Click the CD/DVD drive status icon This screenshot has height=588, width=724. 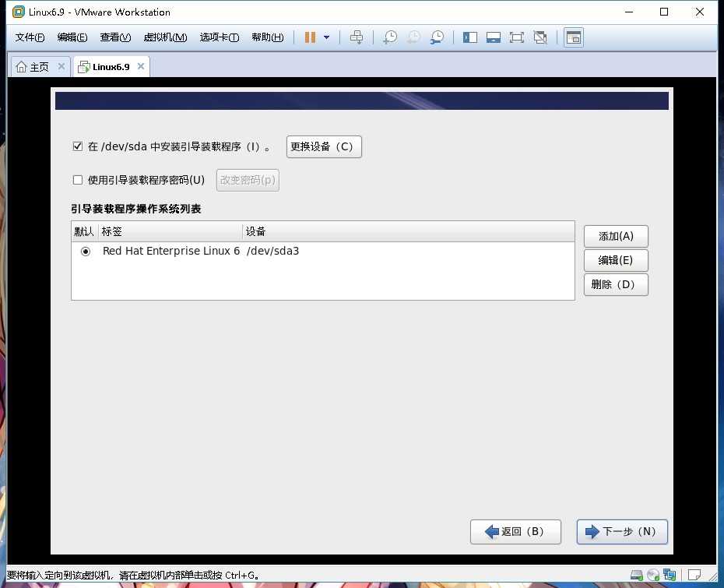pyautogui.click(x=653, y=575)
